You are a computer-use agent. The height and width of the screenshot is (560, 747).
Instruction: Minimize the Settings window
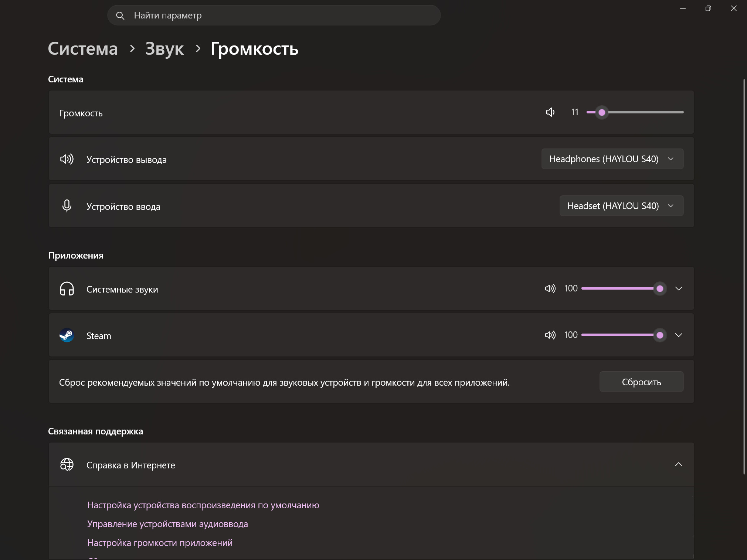point(683,8)
